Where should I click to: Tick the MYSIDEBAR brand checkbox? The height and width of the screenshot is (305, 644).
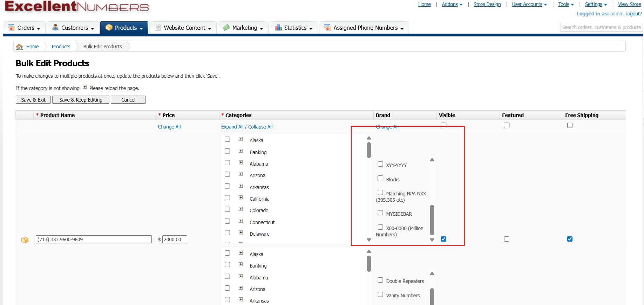pos(380,213)
